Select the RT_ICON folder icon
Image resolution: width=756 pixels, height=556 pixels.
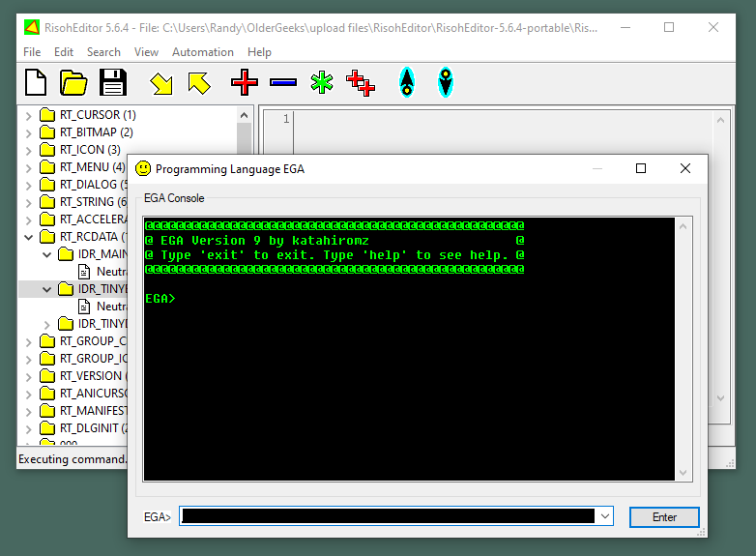click(x=47, y=150)
